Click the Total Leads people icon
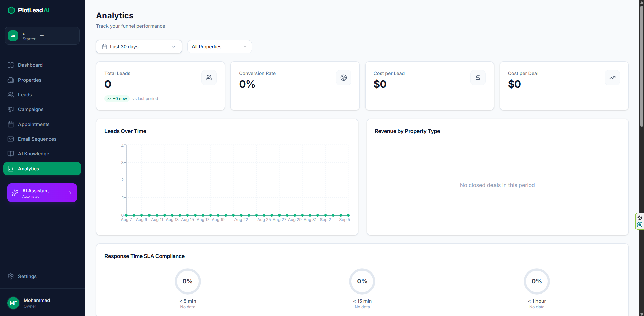Image resolution: width=644 pixels, height=316 pixels. 209,78
